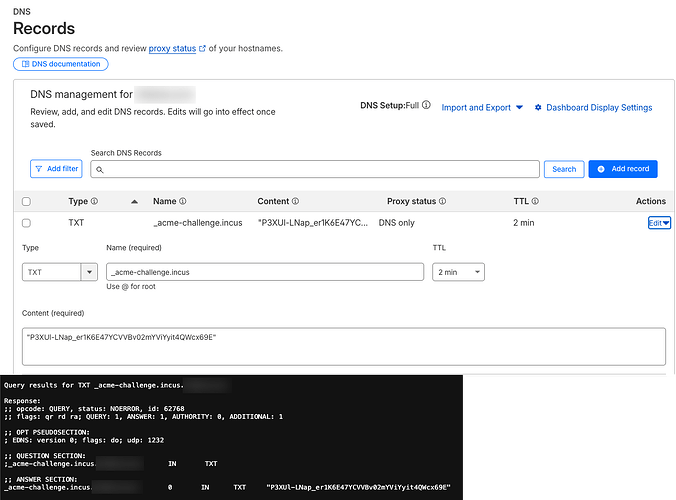
Task: Focus the Search DNS Records field
Action: pyautogui.click(x=320, y=169)
